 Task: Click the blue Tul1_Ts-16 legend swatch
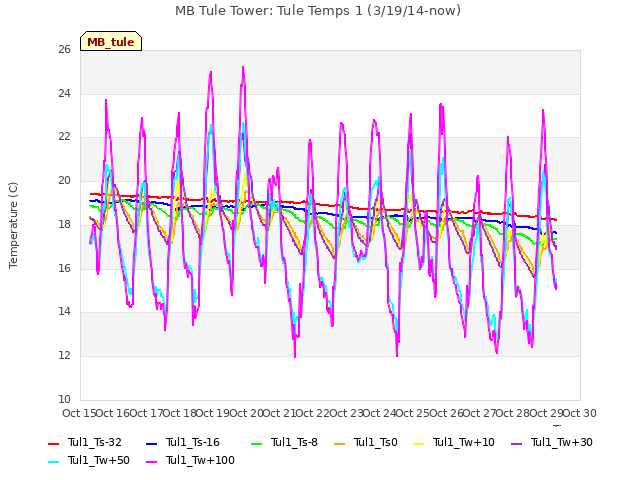tap(151, 443)
